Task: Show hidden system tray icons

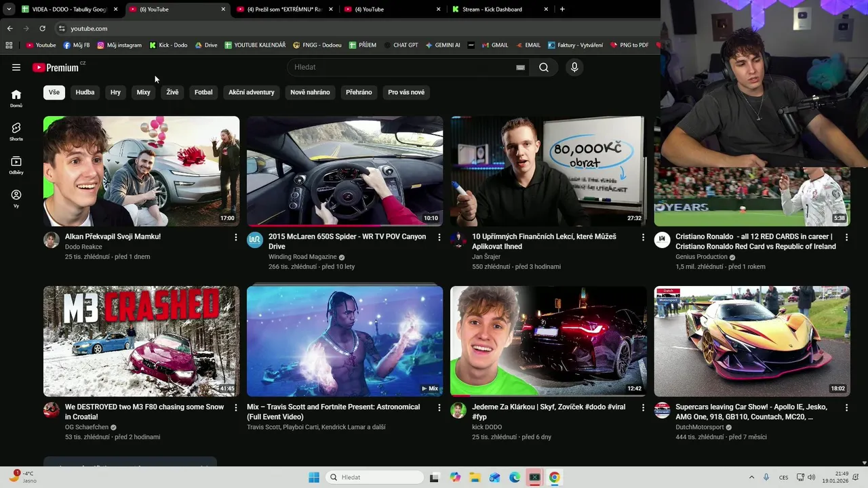Action: point(751,477)
